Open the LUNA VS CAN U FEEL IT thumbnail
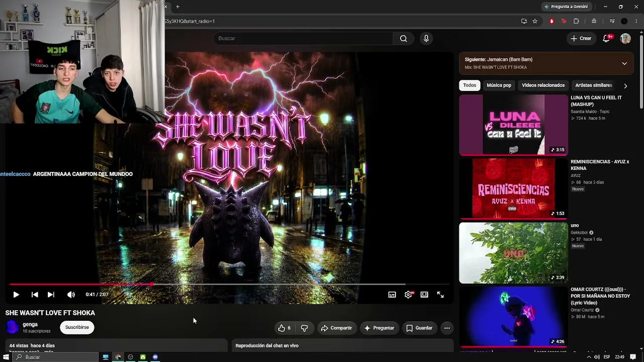The height and width of the screenshot is (362, 644). (x=513, y=125)
